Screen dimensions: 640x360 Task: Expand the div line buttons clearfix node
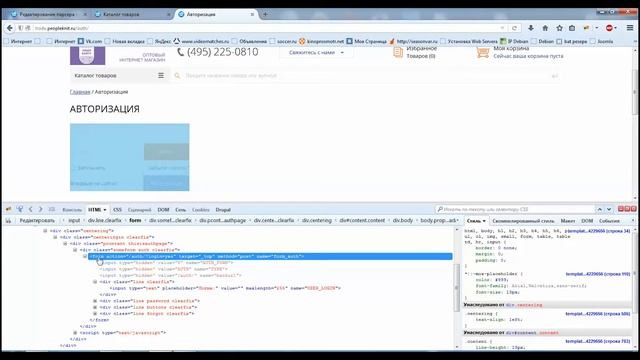pyautogui.click(x=95, y=307)
